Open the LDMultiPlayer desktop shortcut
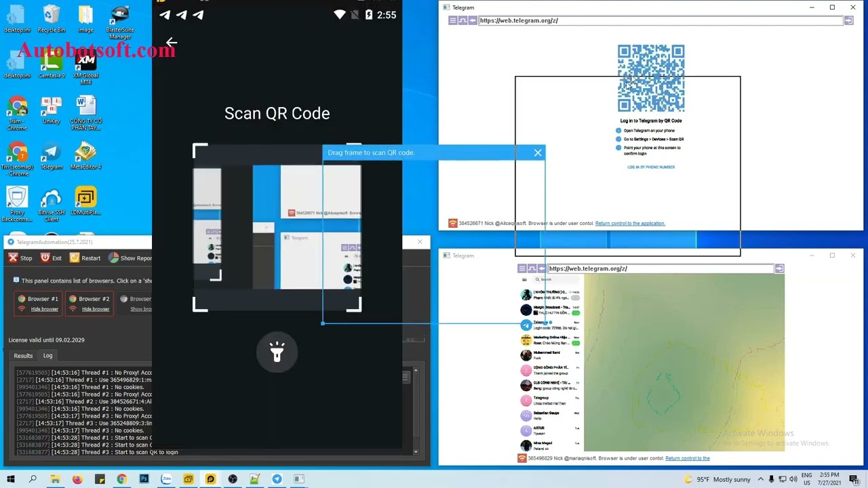This screenshot has height=488, width=868. click(85, 202)
